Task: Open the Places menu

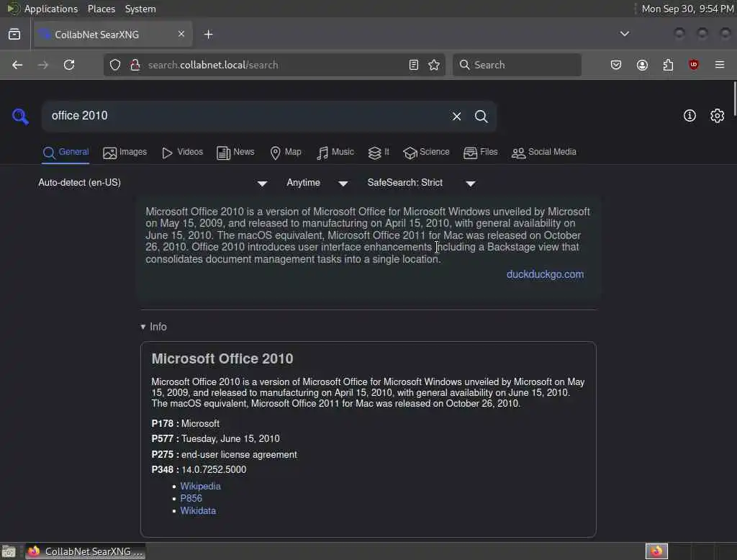Action: coord(101,9)
